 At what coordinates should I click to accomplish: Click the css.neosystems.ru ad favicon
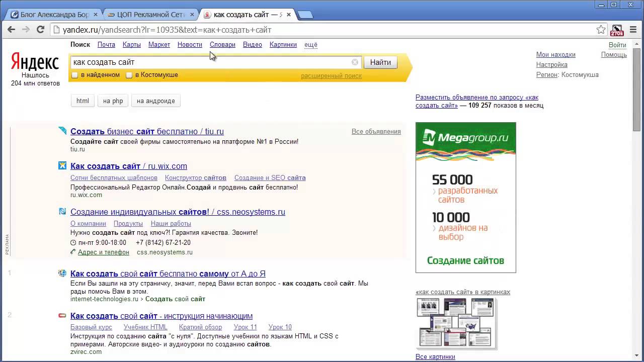coord(62,211)
